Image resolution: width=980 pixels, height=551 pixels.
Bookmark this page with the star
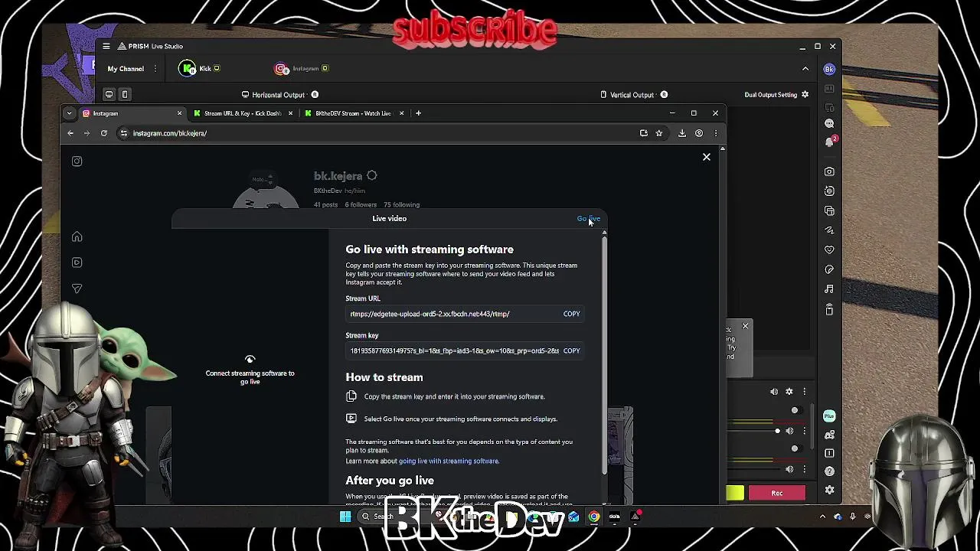coord(658,133)
